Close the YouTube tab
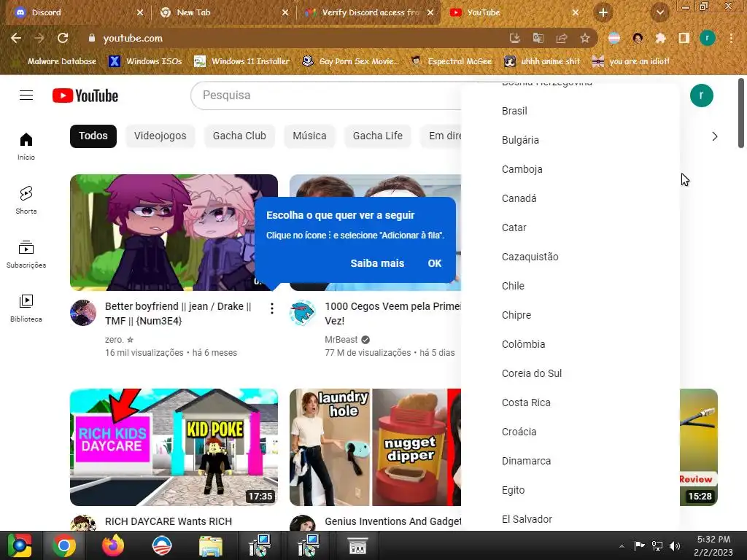The width and height of the screenshot is (747, 560). tap(576, 13)
